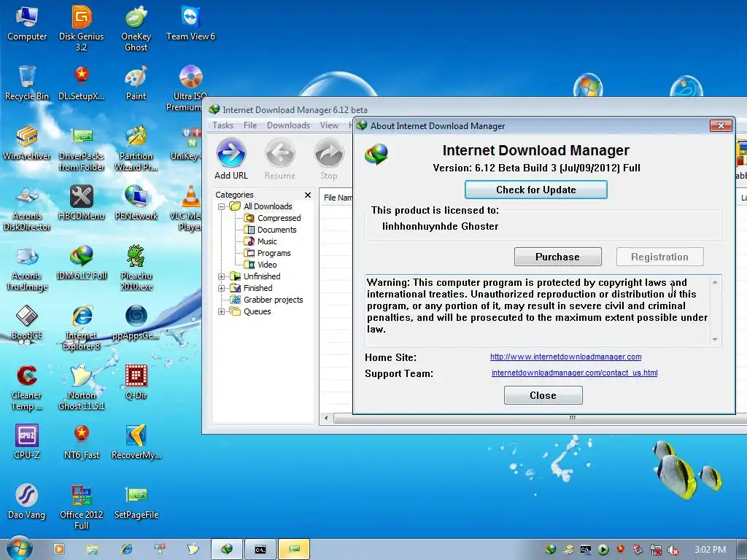This screenshot has height=560, width=747.
Task: Select the HBCDMenu desktop icon
Action: (x=82, y=203)
